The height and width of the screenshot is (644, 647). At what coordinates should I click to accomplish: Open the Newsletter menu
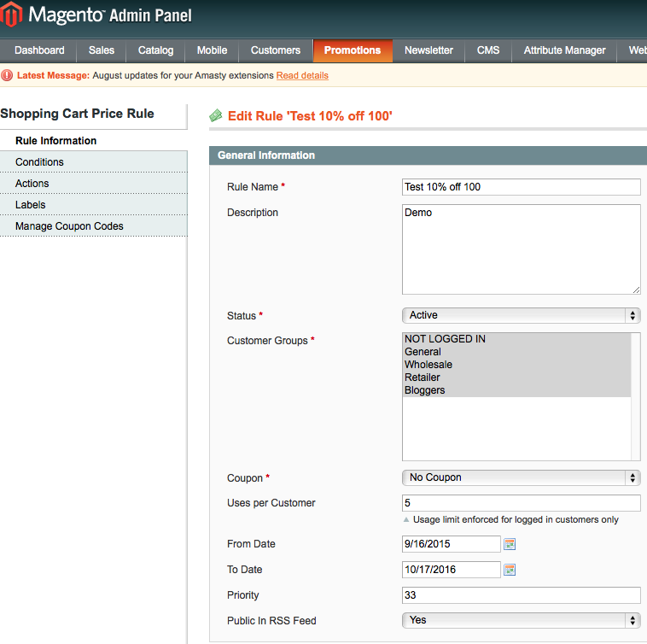pos(428,50)
